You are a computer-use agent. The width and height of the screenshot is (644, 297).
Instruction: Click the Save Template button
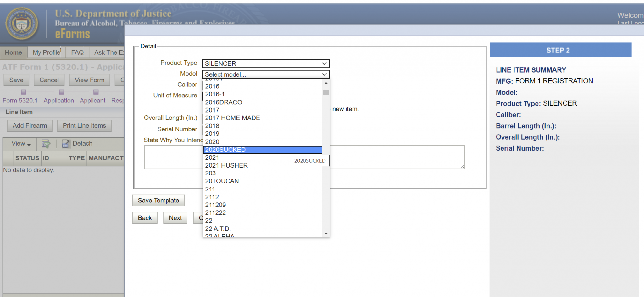point(158,201)
